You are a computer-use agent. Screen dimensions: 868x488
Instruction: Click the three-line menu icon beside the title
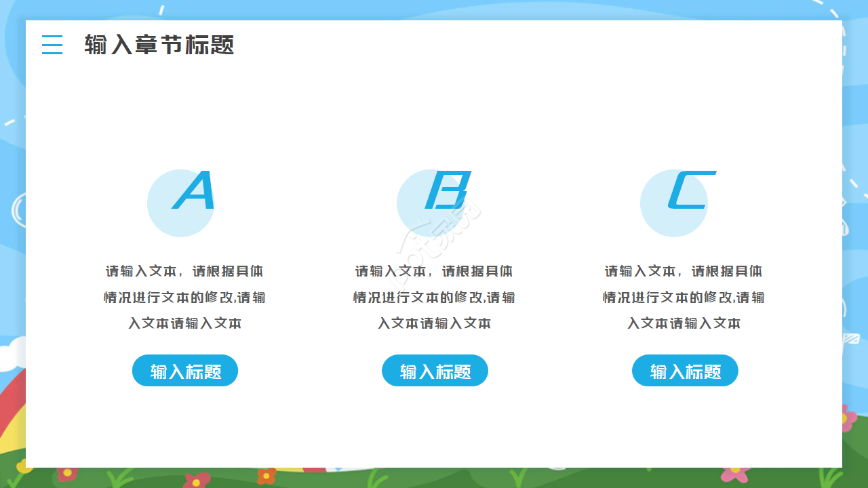tap(52, 45)
